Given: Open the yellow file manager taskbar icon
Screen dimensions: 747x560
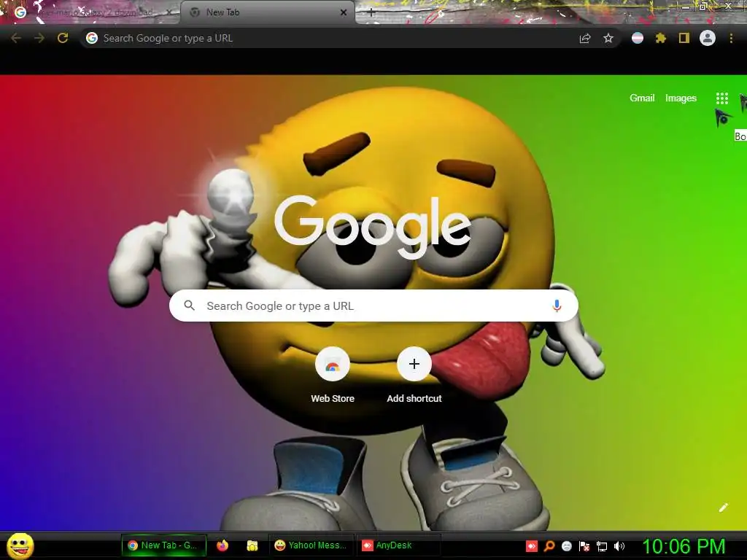Looking at the screenshot, I should coord(252,545).
